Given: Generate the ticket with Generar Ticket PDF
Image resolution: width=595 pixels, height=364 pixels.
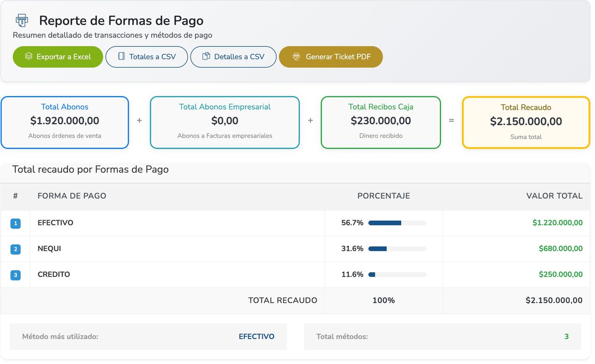Looking at the screenshot, I should click(331, 57).
